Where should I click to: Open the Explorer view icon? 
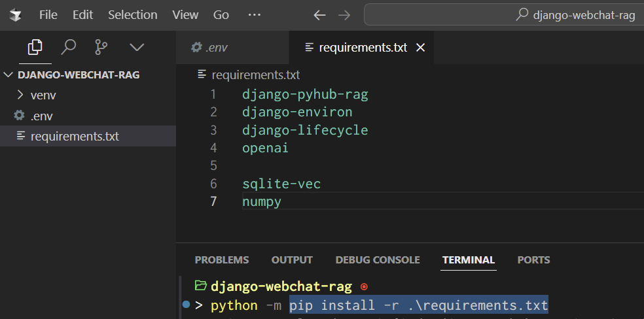(35, 48)
